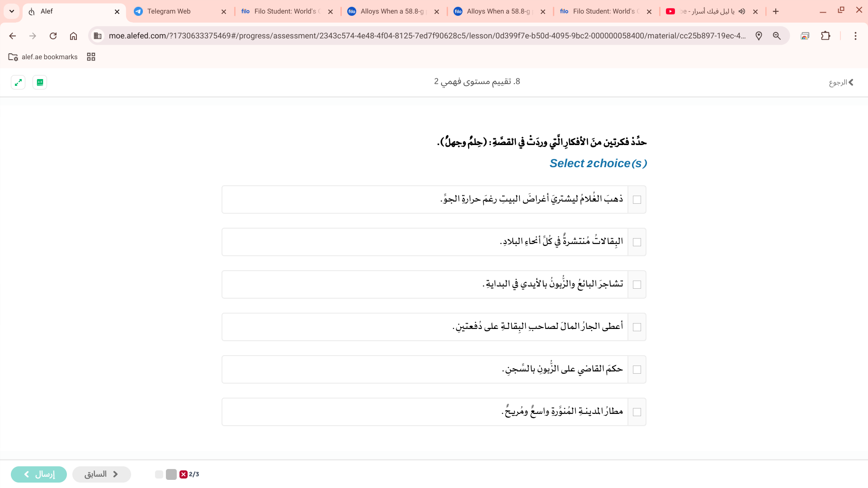Click the location pin icon in address bar
Screen dimensions: 868x488
(x=759, y=36)
